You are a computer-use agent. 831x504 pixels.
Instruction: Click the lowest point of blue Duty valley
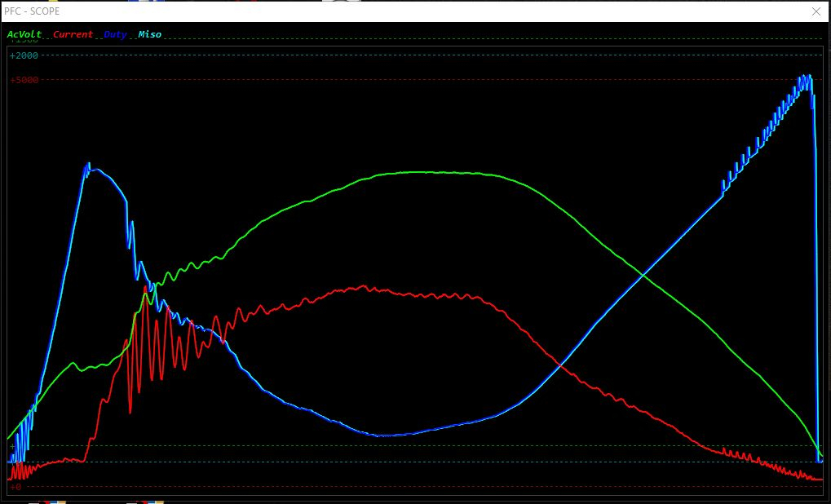(383, 435)
